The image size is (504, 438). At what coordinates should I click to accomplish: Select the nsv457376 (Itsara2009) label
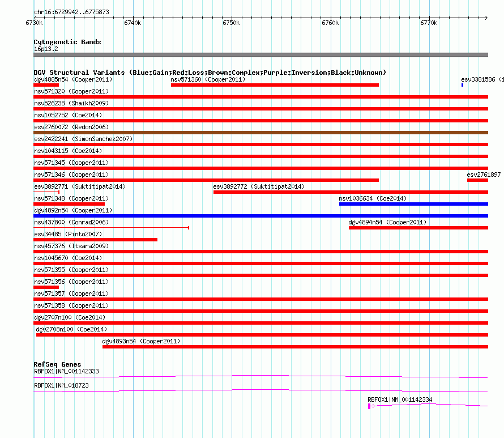(x=71, y=246)
